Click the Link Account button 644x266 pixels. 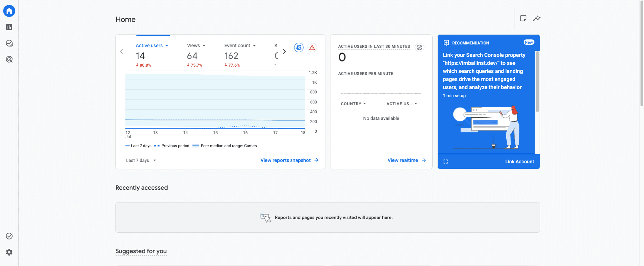click(x=519, y=162)
